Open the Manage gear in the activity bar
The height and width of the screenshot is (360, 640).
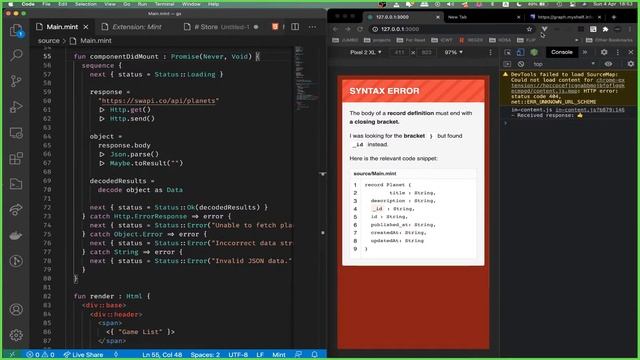click(16, 335)
